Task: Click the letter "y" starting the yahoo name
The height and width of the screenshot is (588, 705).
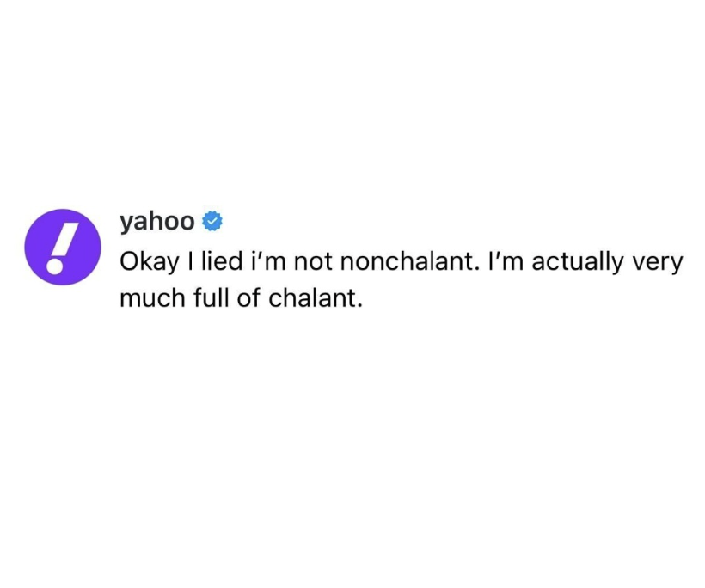Action: pos(126,223)
